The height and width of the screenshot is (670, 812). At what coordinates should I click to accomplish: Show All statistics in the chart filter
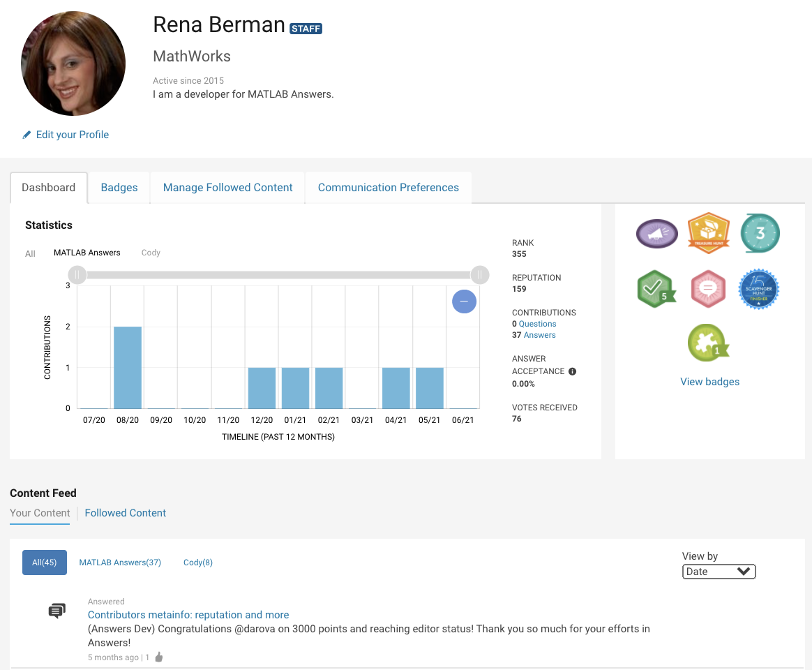30,253
